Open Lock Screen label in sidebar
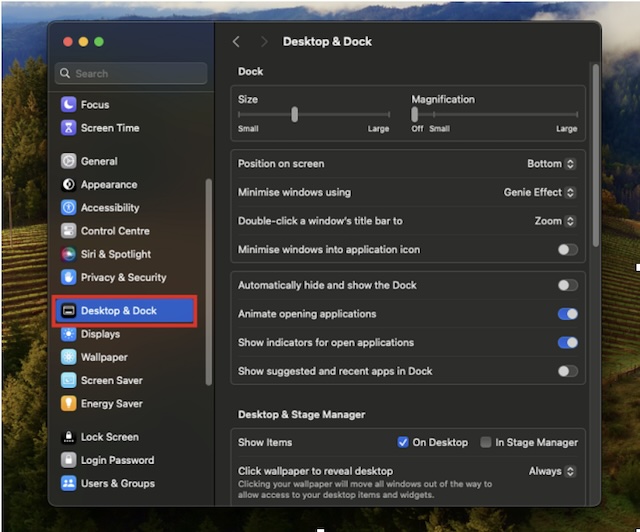 click(x=109, y=437)
